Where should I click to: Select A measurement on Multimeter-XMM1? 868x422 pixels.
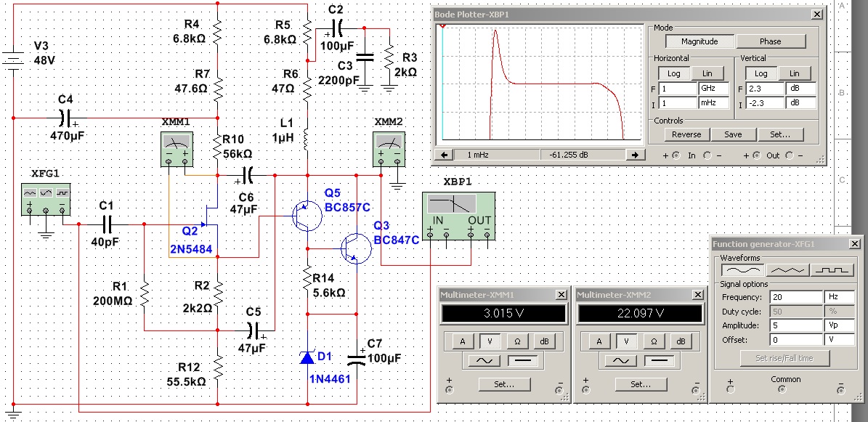pyautogui.click(x=463, y=341)
